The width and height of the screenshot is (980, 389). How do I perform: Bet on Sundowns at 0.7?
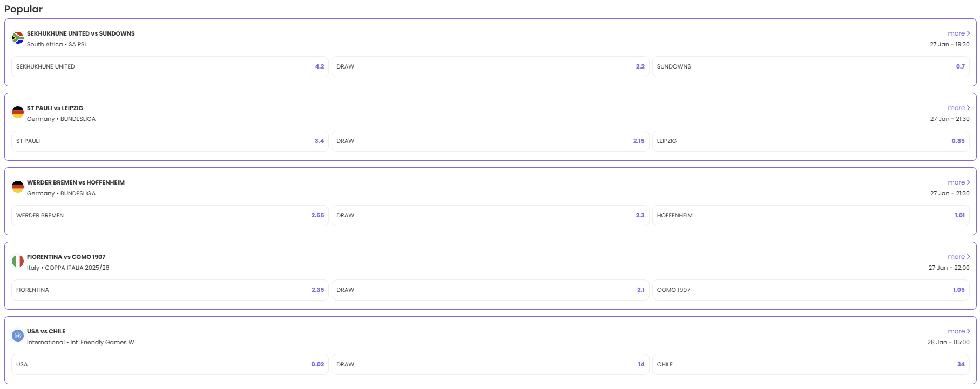[x=811, y=67]
